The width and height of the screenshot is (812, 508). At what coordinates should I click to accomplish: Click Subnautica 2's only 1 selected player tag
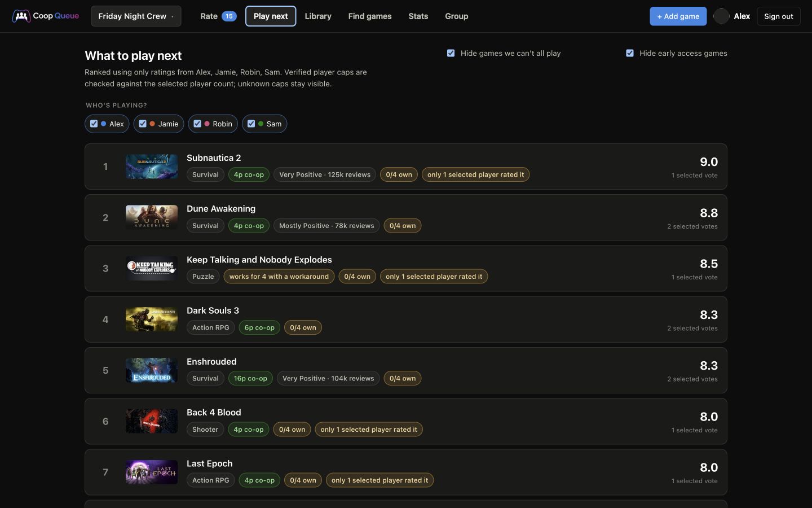tap(475, 174)
